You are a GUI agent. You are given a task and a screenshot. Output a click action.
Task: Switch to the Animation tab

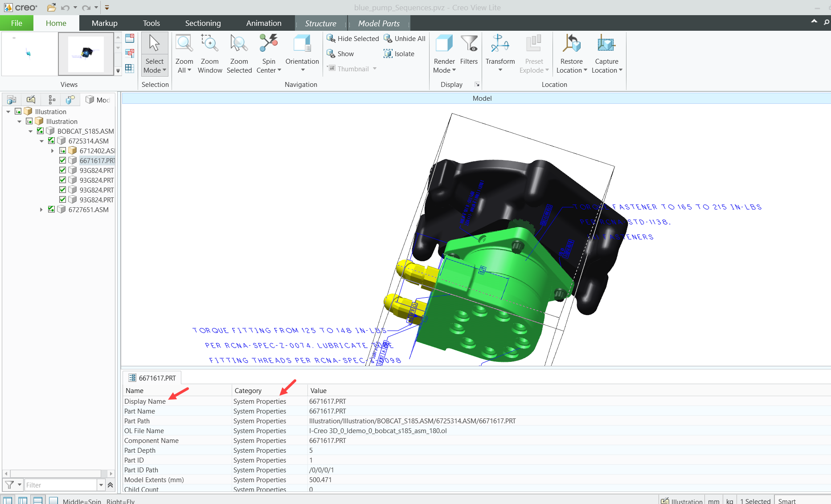pyautogui.click(x=264, y=23)
